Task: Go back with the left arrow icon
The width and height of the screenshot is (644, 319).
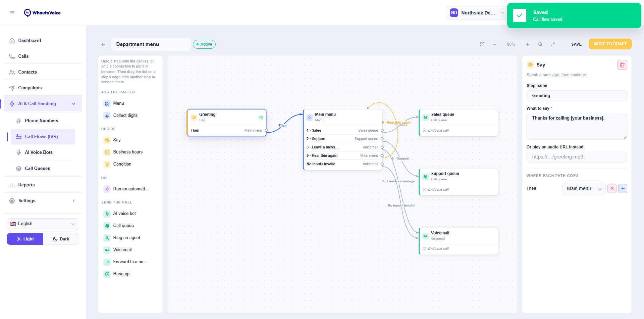Action: pos(103,44)
